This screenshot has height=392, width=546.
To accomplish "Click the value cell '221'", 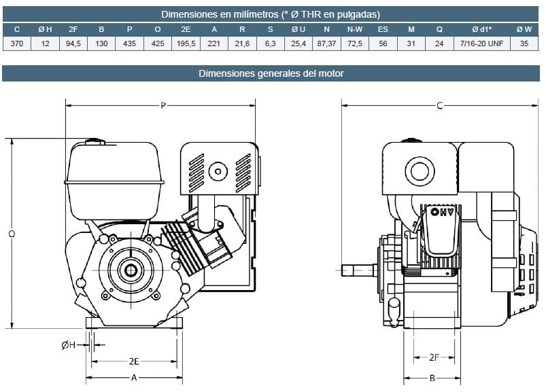I will (214, 44).
